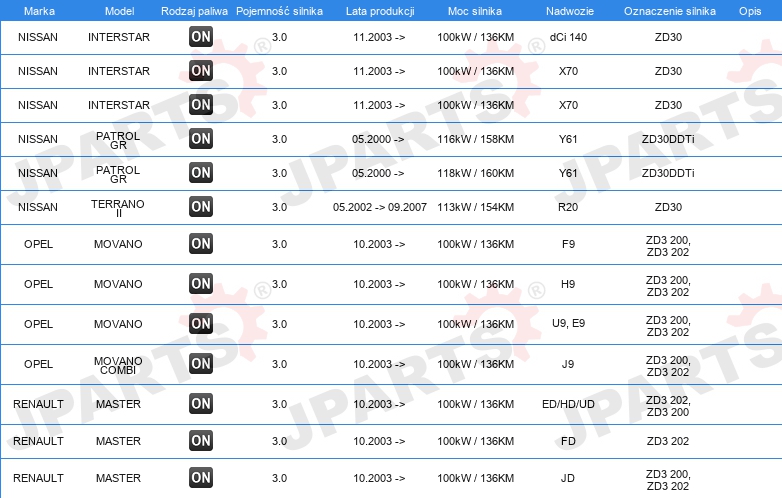Click ON fuel icon in U9, E9 row

201,324
